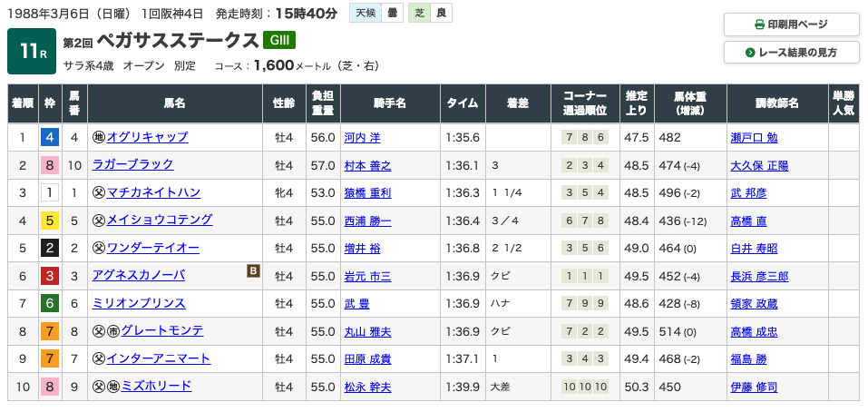Open trainer link 伊藤 修司

click(x=754, y=387)
